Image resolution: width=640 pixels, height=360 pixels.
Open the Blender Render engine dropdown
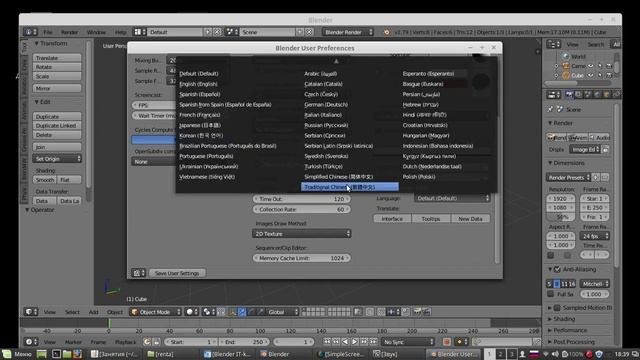[x=347, y=32]
